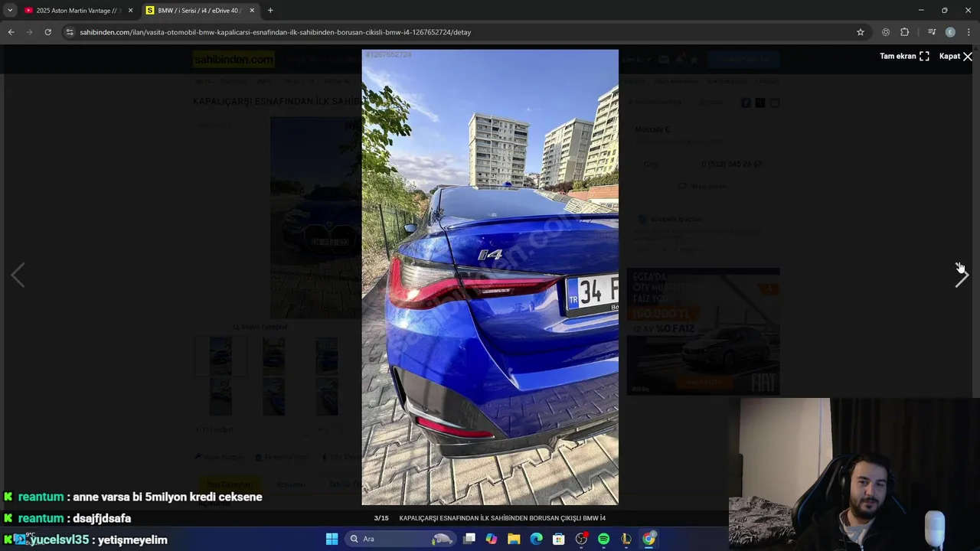Reload the sahibinden page
The image size is (980, 551).
click(x=47, y=32)
